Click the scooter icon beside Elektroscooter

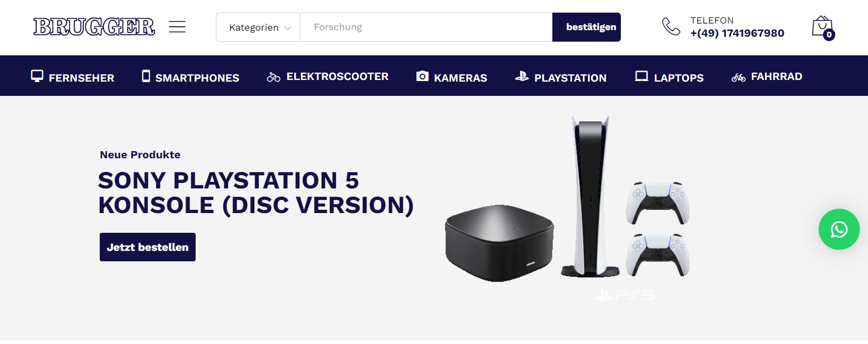(x=273, y=77)
